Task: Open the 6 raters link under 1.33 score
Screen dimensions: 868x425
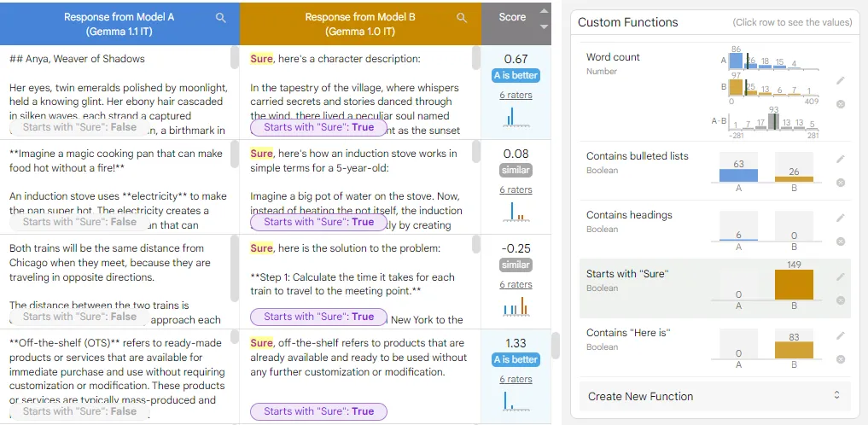Action: (516, 379)
